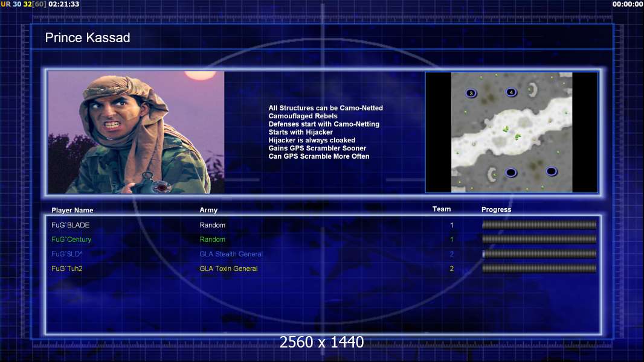Image resolution: width=644 pixels, height=362 pixels.
Task: Click Random army for FuG`Century
Action: 212,240
